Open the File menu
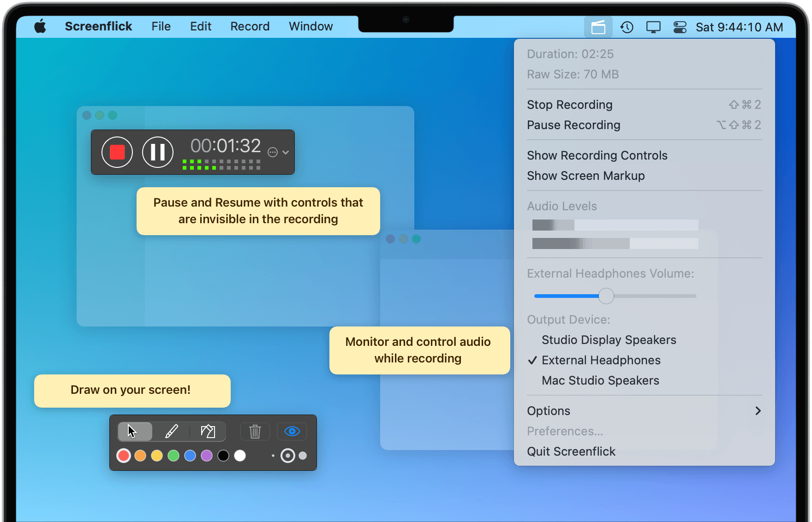 pos(161,26)
